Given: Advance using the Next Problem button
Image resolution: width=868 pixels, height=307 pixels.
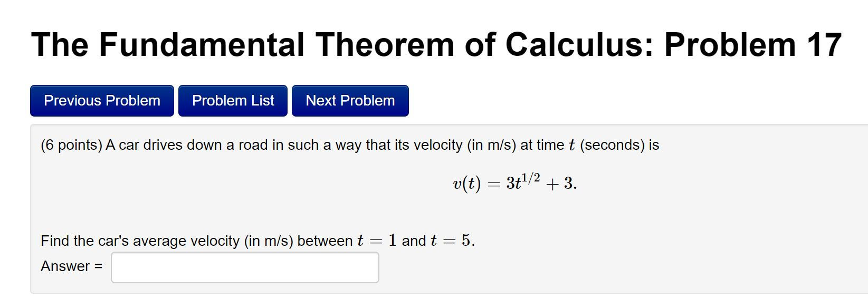Looking at the screenshot, I should tap(350, 100).
